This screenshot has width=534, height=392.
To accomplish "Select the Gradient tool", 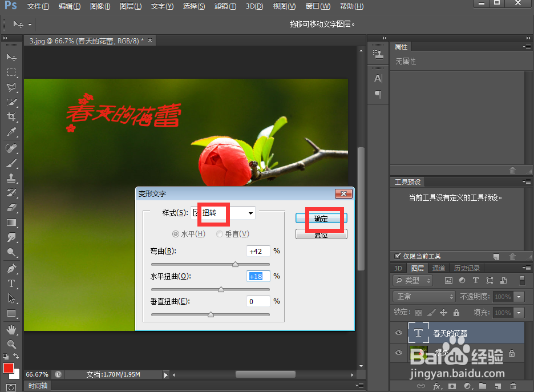I will 11,223.
